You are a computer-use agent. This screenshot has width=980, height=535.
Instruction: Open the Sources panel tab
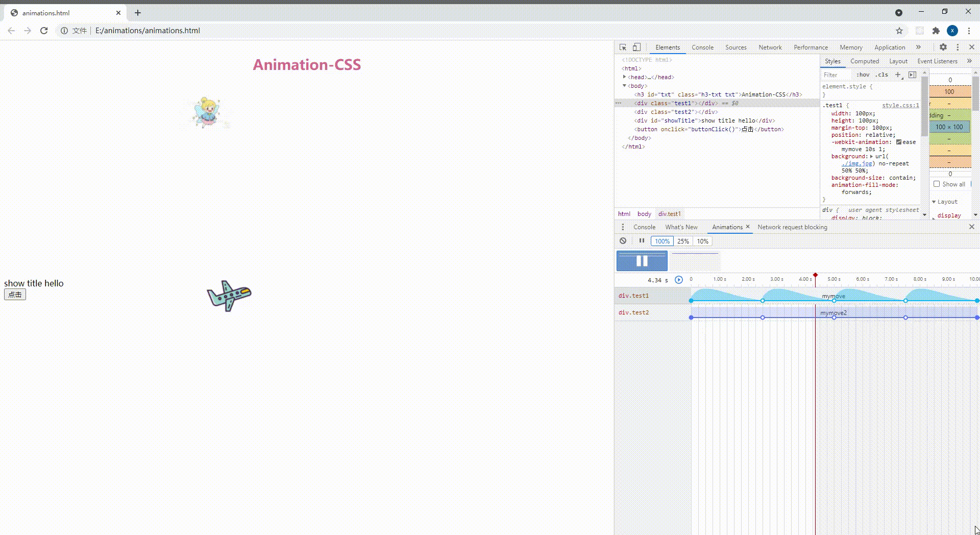pyautogui.click(x=736, y=47)
